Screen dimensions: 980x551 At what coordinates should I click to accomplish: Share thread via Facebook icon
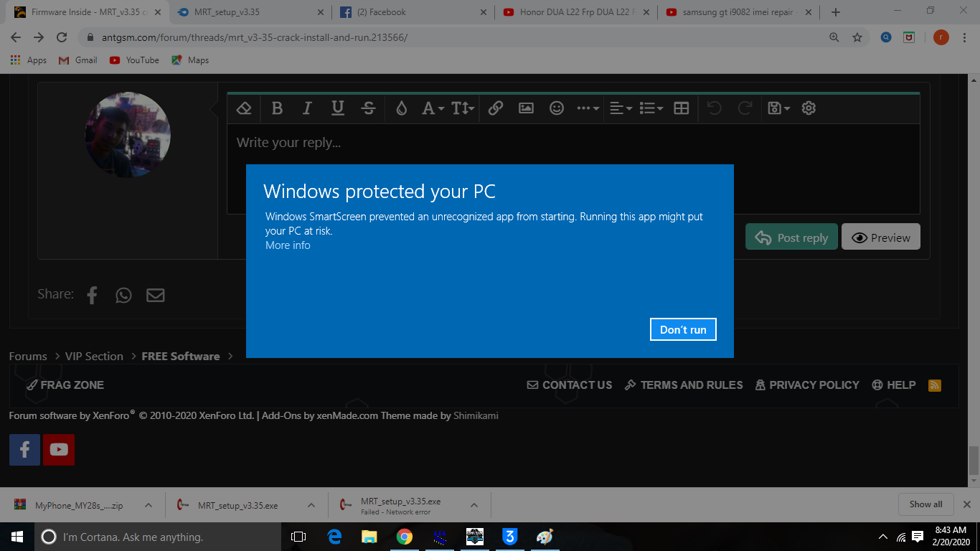(x=92, y=295)
